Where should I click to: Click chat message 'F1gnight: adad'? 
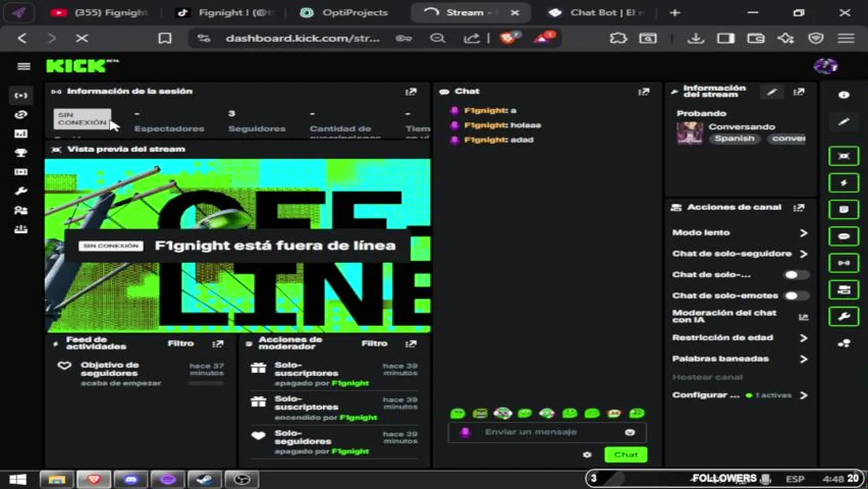(499, 140)
